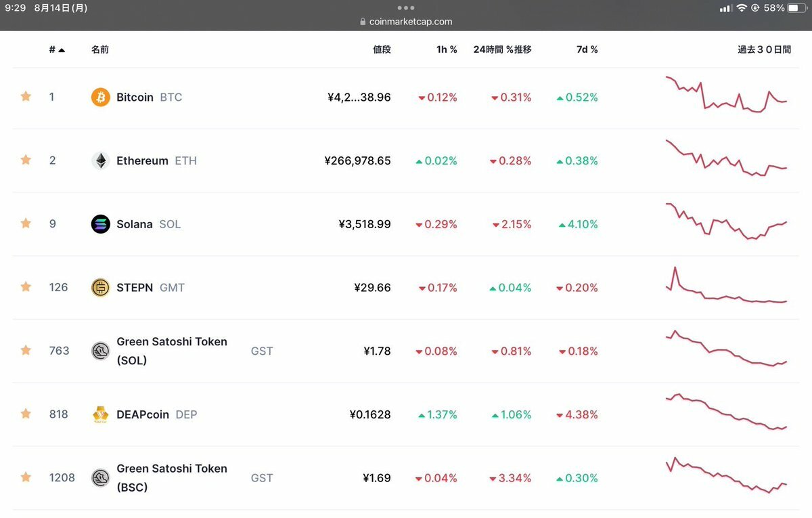Open the STEPN coin page link
The width and height of the screenshot is (812, 518).
coord(135,288)
